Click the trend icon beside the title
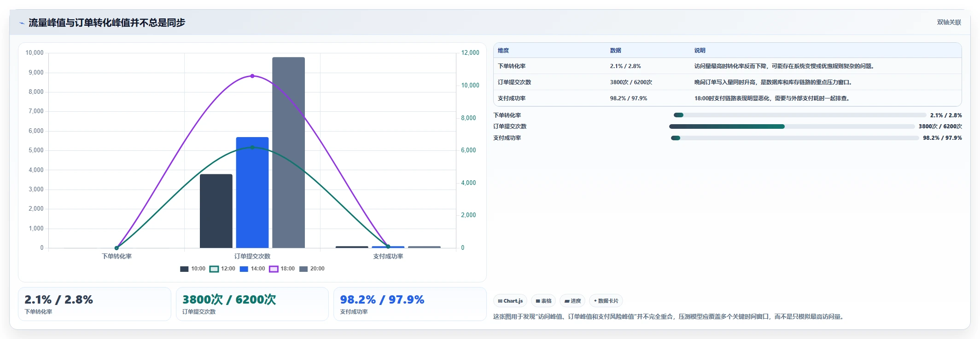This screenshot has width=980, height=339. pyautogui.click(x=22, y=23)
